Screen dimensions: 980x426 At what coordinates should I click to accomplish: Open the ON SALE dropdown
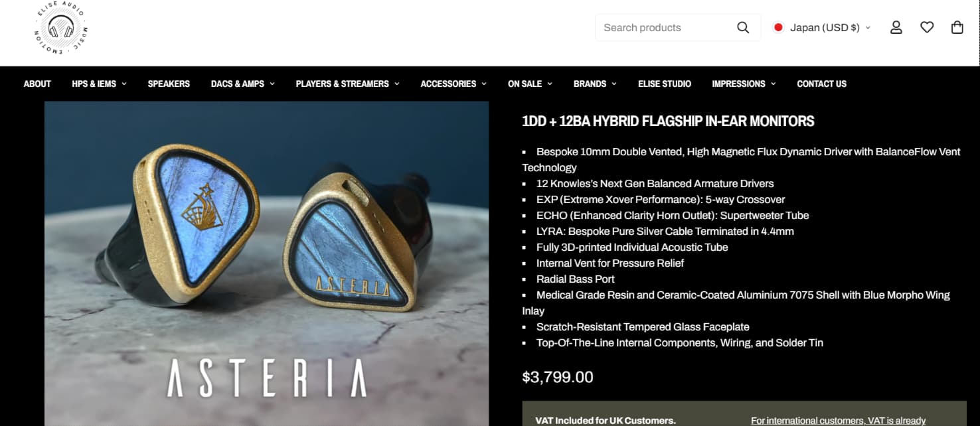coord(530,84)
